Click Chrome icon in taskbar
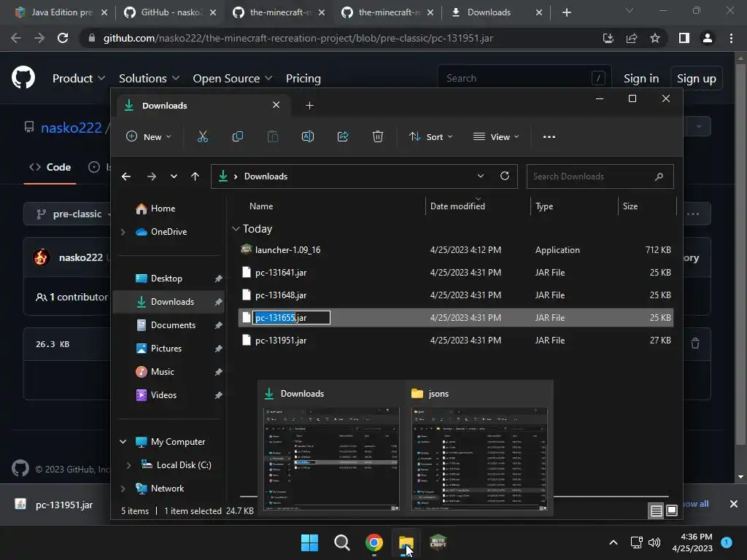 374,542
